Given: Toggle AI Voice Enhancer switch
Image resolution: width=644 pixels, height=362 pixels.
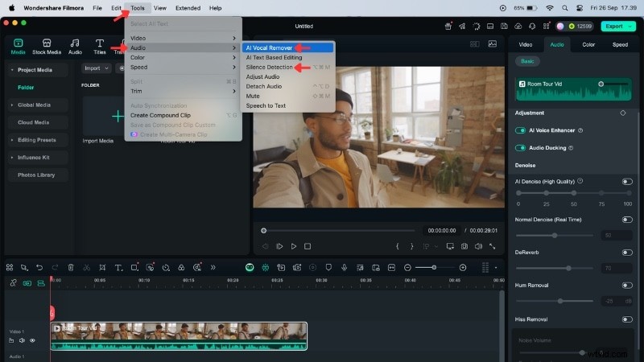Looking at the screenshot, I should [x=520, y=130].
